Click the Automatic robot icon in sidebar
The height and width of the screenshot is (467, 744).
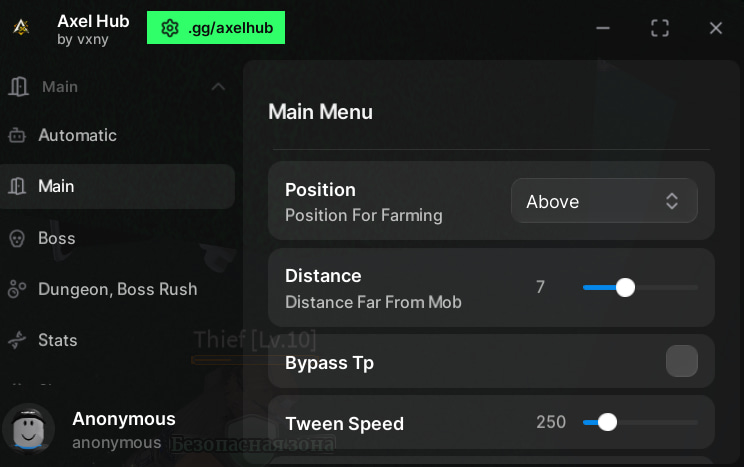pos(17,135)
